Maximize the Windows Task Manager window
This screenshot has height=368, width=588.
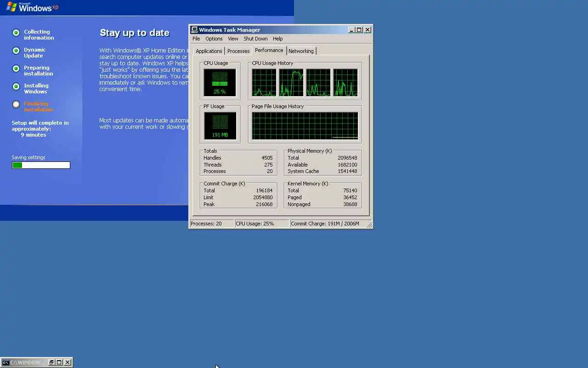(359, 30)
